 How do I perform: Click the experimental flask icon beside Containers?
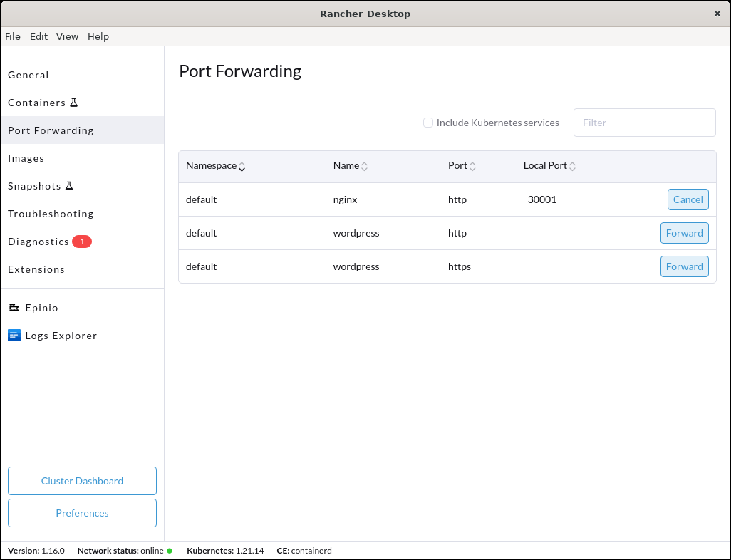[x=75, y=102]
